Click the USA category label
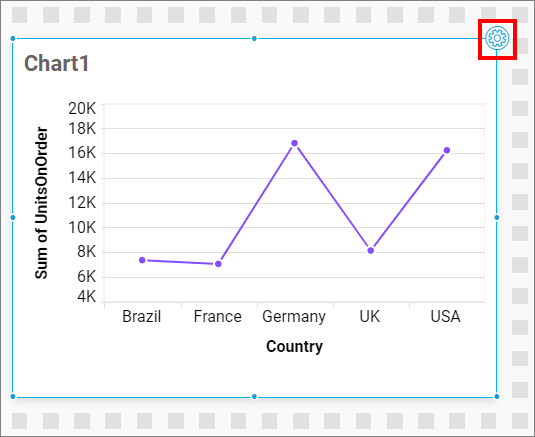Viewport: 535px width, 437px height. click(x=445, y=316)
